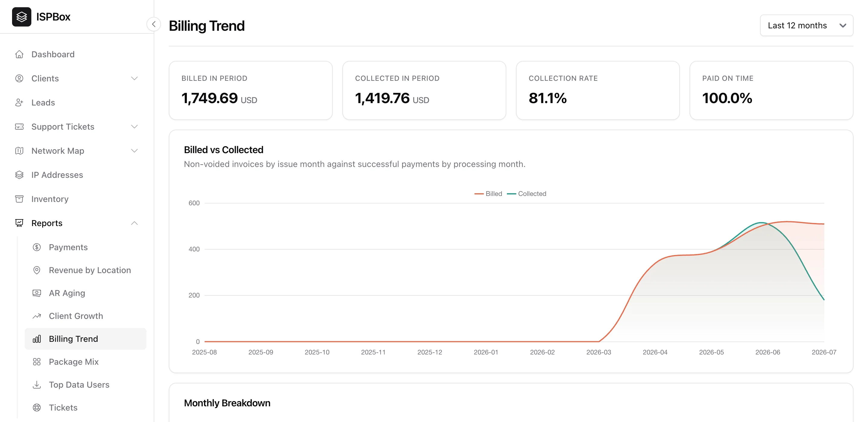Toggle the Billed series in the chart legend

[x=488, y=194]
